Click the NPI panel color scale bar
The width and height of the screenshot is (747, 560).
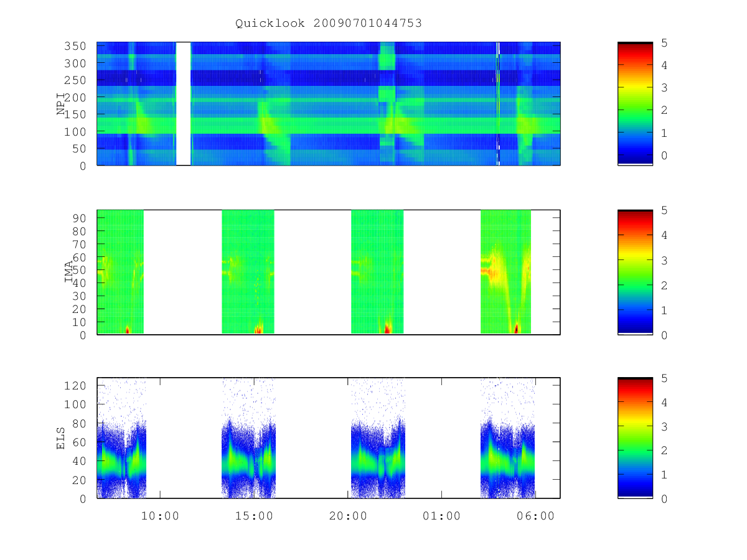pos(635,104)
